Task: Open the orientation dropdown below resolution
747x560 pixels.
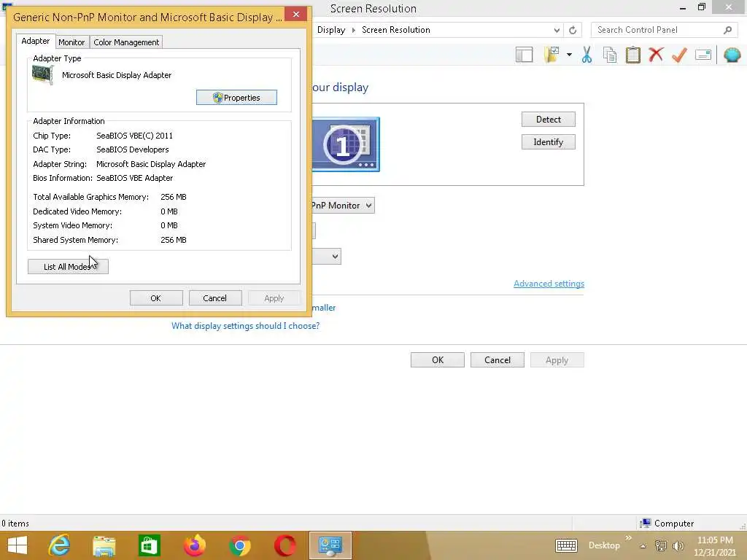Action: 327,256
